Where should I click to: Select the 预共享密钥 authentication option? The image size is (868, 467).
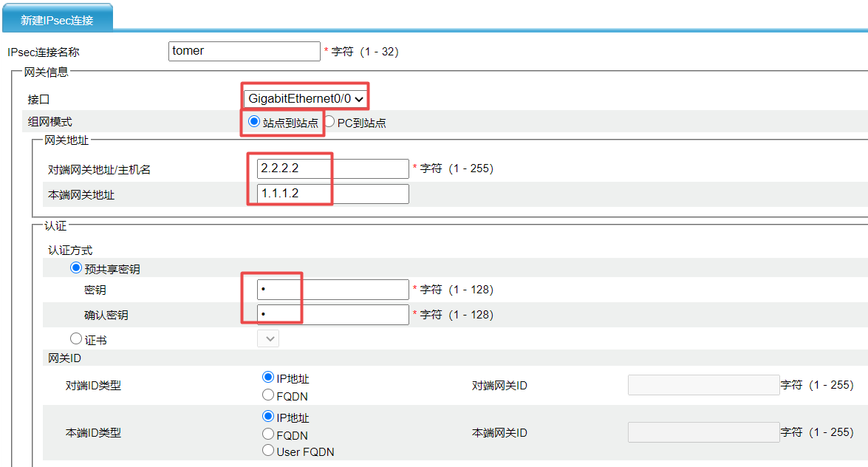tap(75, 268)
